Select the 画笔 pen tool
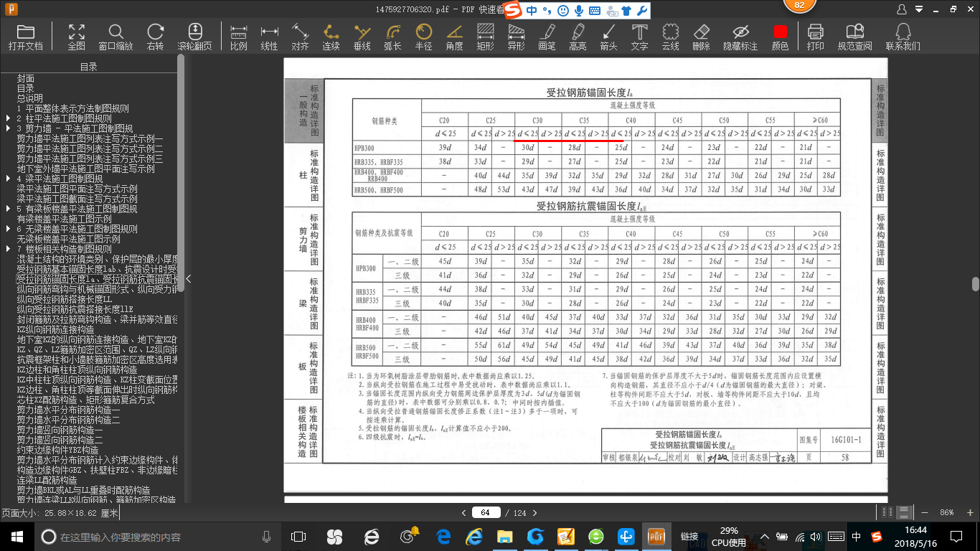 (547, 37)
